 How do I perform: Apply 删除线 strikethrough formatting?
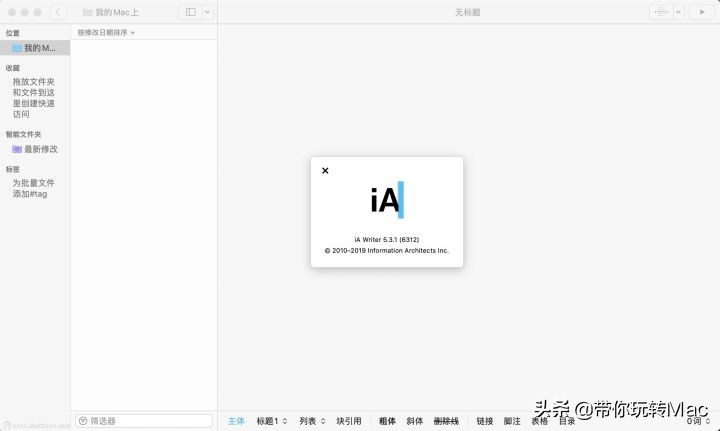[446, 421]
